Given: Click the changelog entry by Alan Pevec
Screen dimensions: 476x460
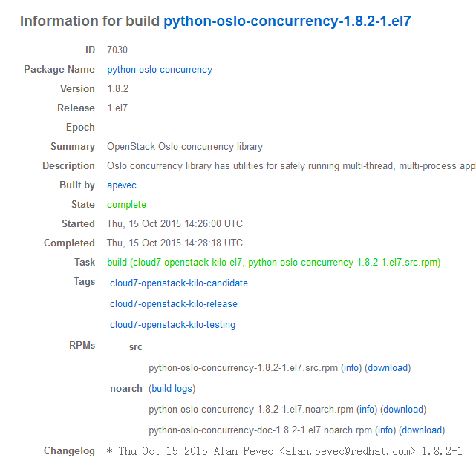Looking at the screenshot, I should [x=284, y=451].
